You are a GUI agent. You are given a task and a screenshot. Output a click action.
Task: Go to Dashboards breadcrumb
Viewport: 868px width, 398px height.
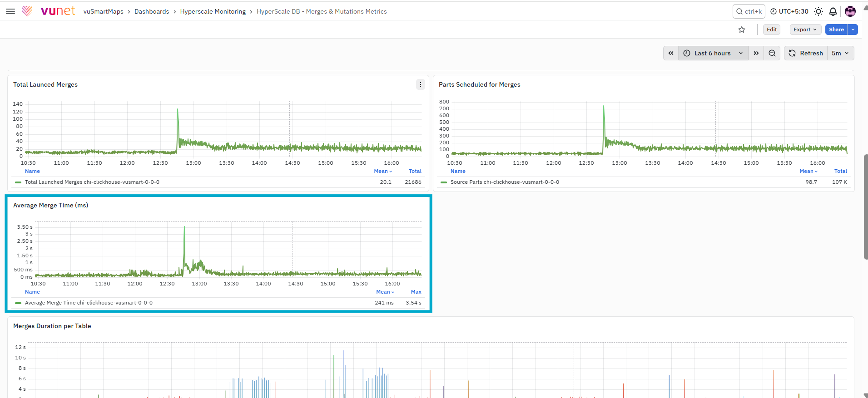[x=152, y=11]
